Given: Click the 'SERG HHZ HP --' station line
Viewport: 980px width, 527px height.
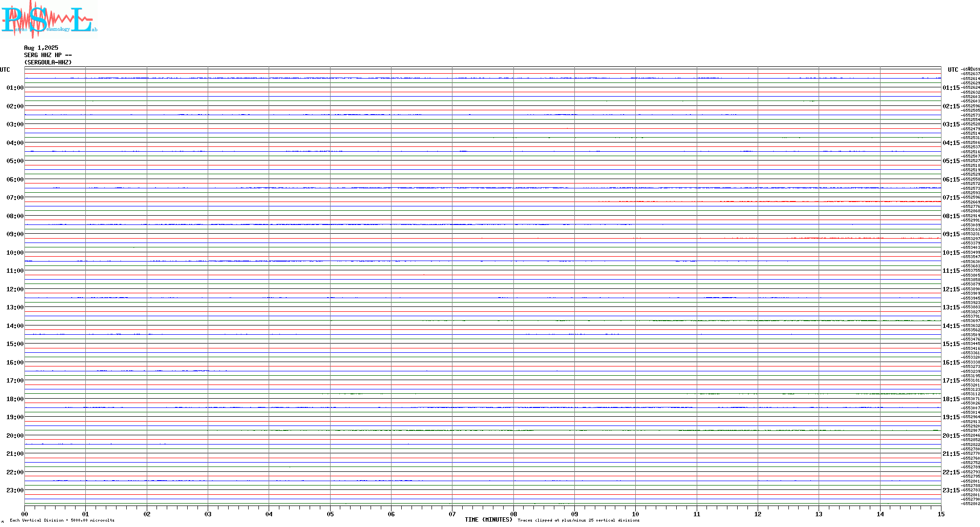Looking at the screenshot, I should click(x=48, y=55).
